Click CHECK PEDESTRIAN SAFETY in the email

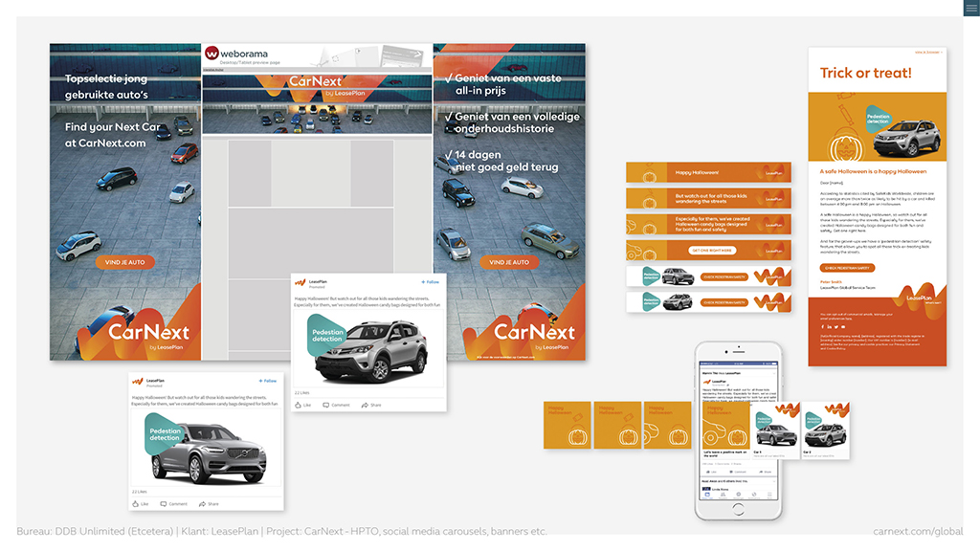[x=847, y=268]
